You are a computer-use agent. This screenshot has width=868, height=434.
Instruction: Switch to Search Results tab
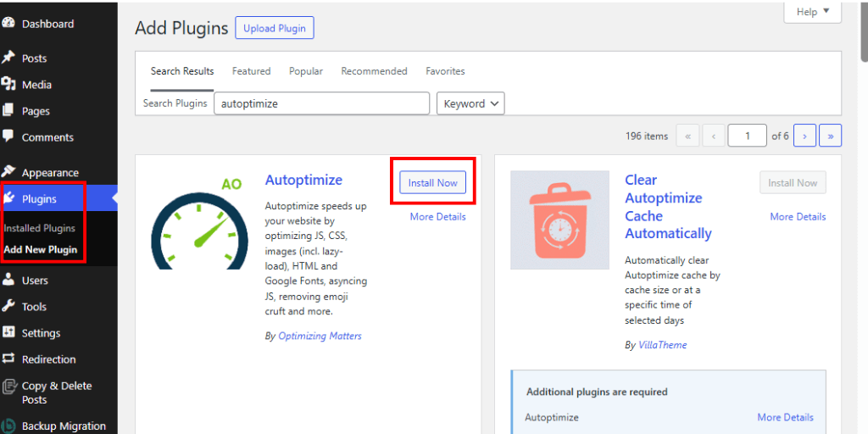[182, 71]
